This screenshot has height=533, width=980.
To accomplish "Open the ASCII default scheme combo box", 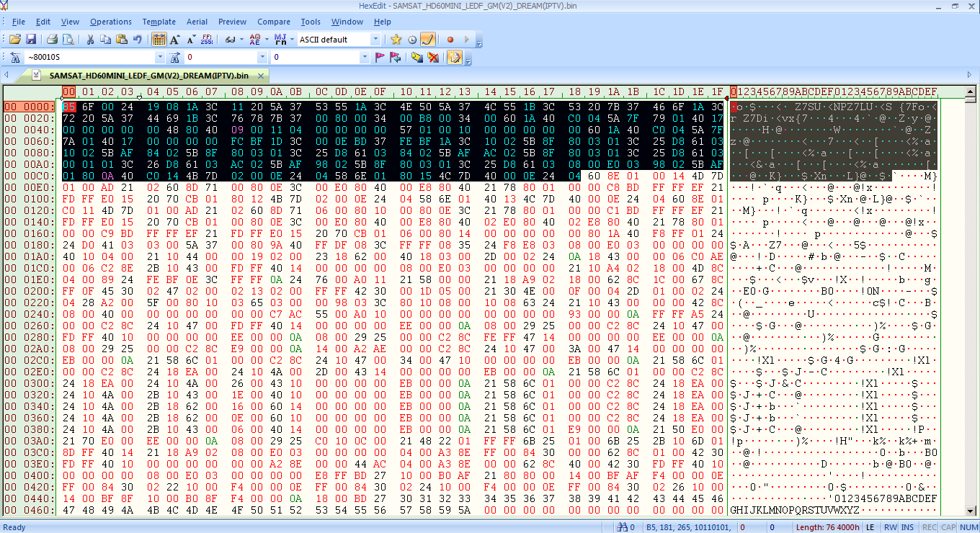I will pos(339,40).
